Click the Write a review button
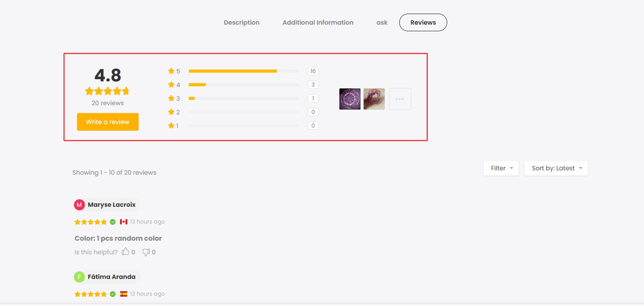The width and height of the screenshot is (644, 308). [x=108, y=122]
